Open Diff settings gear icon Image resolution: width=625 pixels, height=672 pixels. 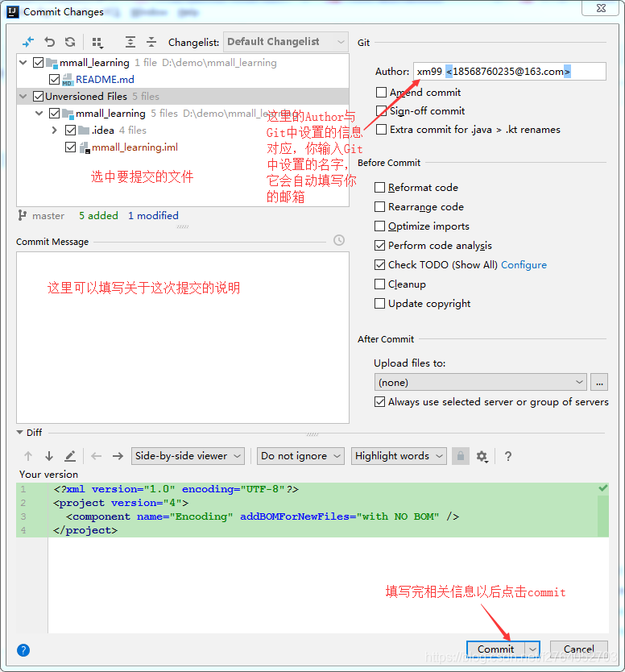pyautogui.click(x=482, y=456)
